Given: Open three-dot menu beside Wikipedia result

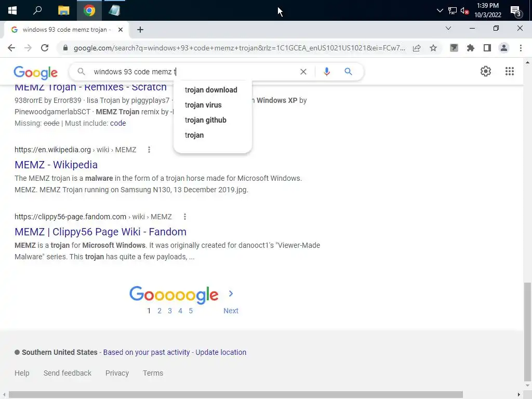Looking at the screenshot, I should click(x=149, y=150).
